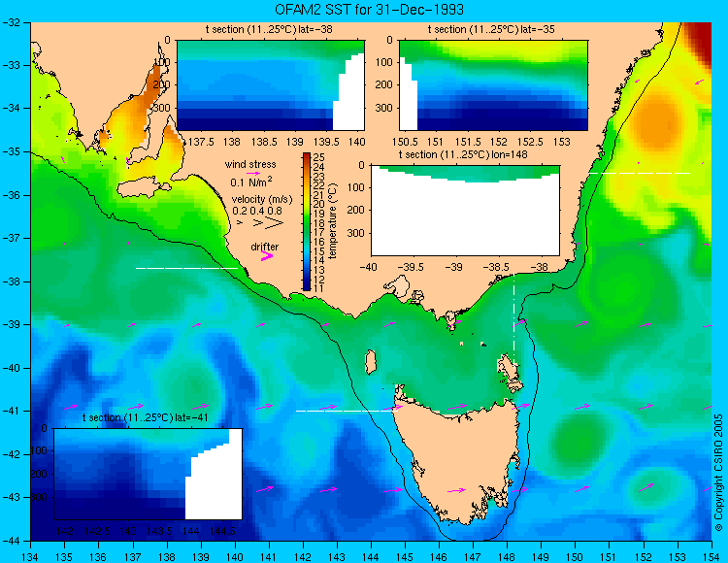Open the lat=-38 temperature section inset plot
The width and height of the screenshot is (728, 563).
(x=271, y=85)
